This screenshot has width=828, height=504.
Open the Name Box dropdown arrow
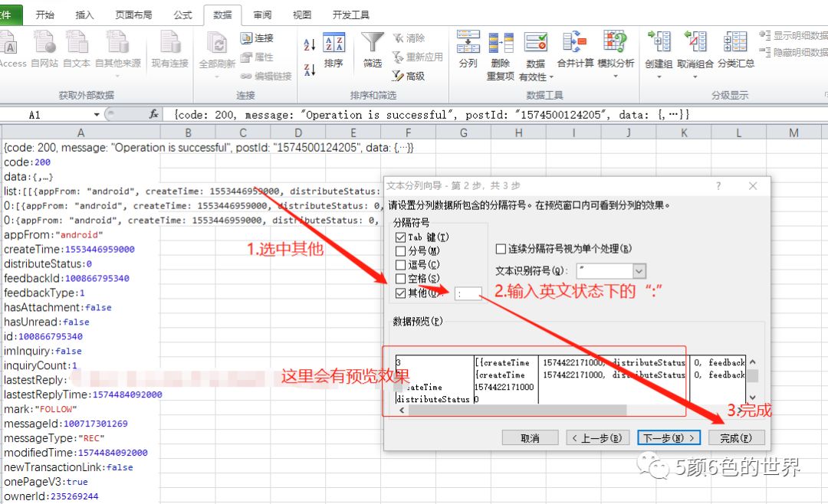click(x=97, y=115)
